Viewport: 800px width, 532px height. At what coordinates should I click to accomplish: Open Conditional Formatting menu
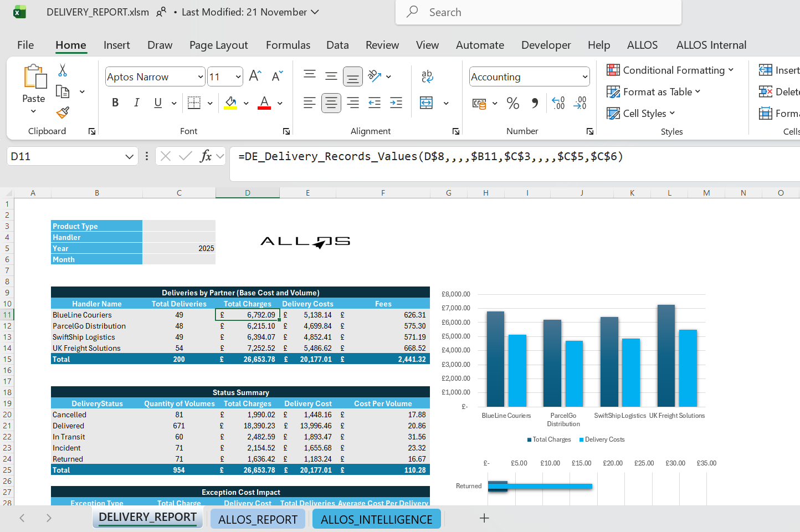(x=670, y=70)
